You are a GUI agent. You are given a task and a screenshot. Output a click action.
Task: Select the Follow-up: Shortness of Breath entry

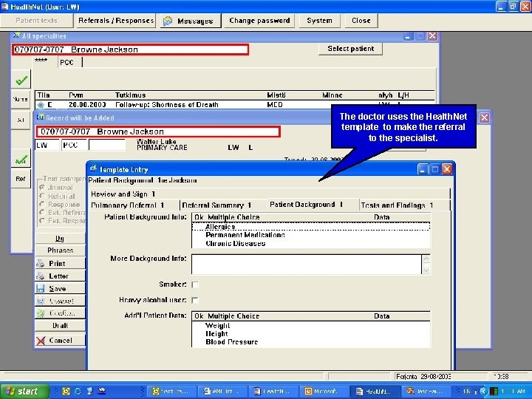pyautogui.click(x=234, y=105)
